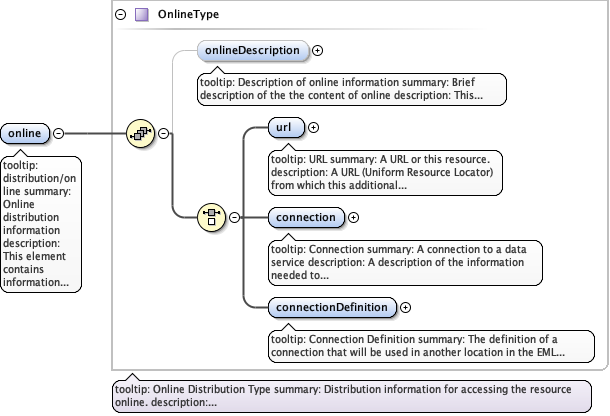Click the Online Distribution Type tooltip box
Viewport: 610px width, 416px height.
pos(357,396)
